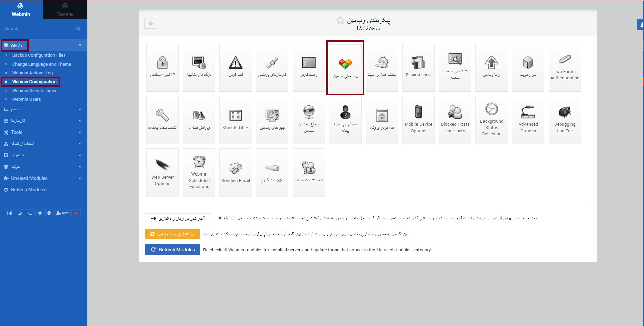Open Webmin Scheduled Functions icon

tap(199, 172)
